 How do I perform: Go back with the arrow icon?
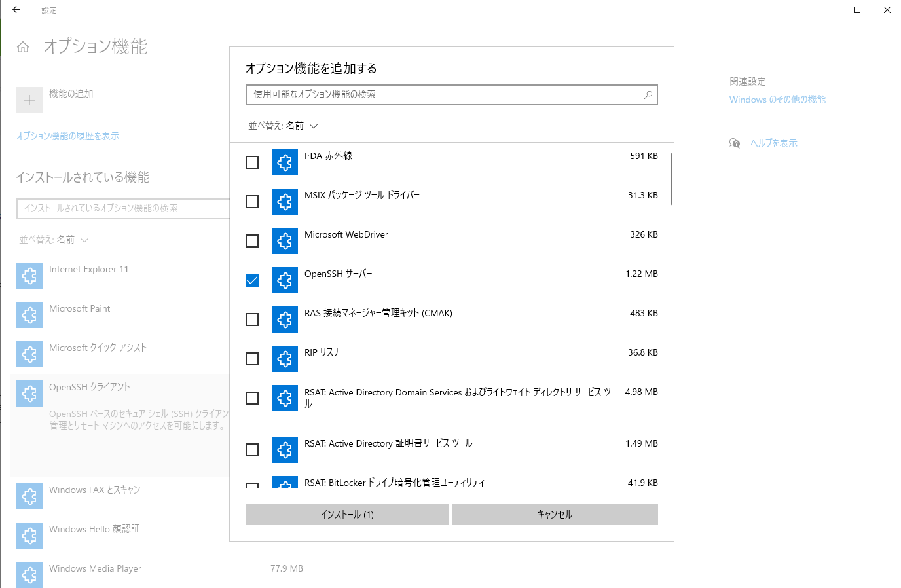16,10
